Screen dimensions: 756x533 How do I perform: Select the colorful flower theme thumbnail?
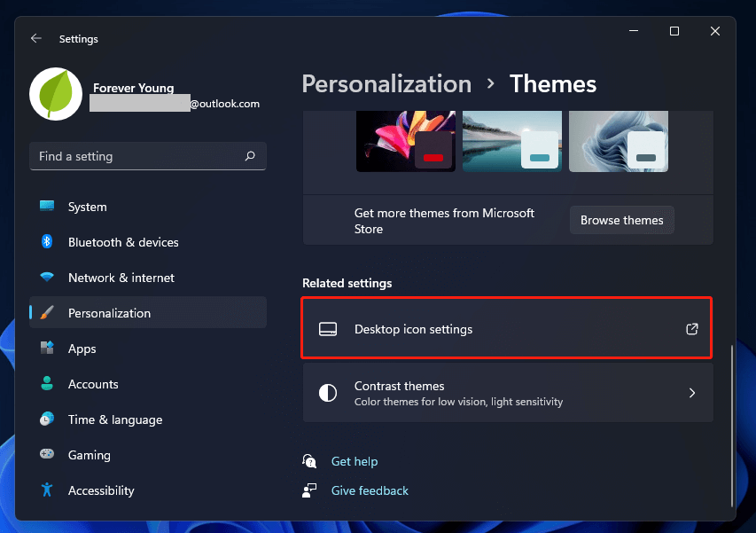405,141
